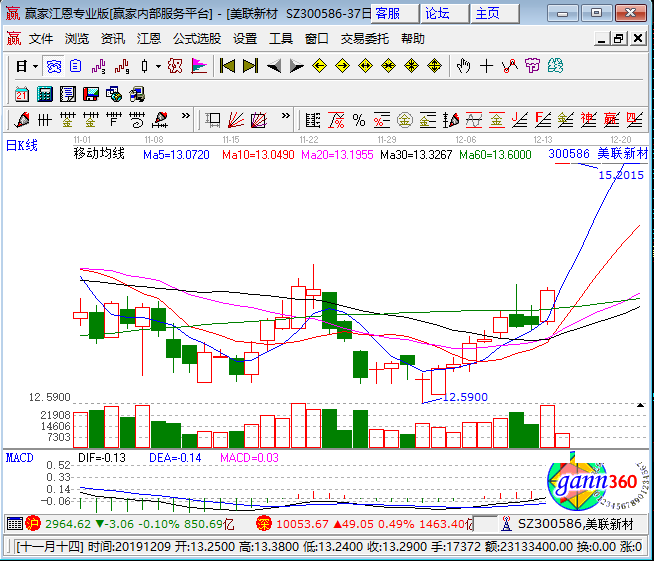Click the circled 金 icon

[x=405, y=120]
